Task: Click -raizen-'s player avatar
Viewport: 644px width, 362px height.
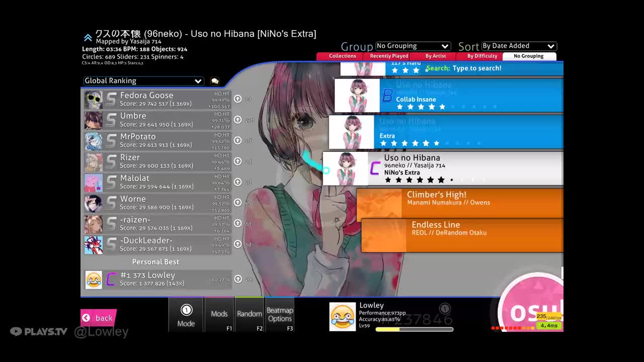Action: [94, 224]
